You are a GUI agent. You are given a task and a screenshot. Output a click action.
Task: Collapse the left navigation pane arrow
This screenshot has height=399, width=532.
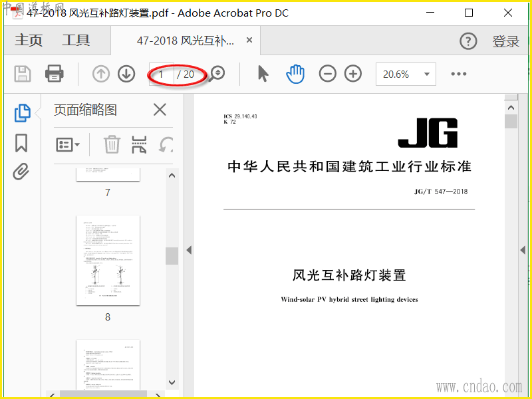click(189, 251)
